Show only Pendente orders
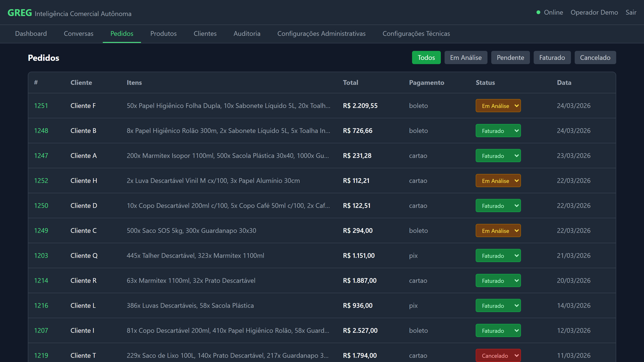Screen dimensions: 644x362 point(510,58)
